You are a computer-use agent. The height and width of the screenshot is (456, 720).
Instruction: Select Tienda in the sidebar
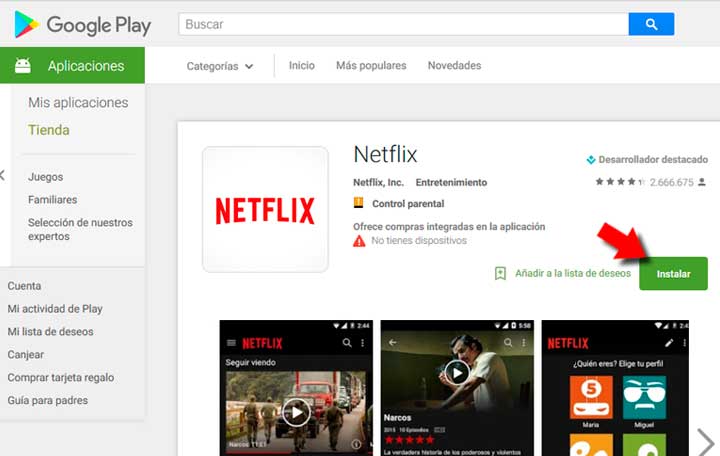[x=49, y=130]
